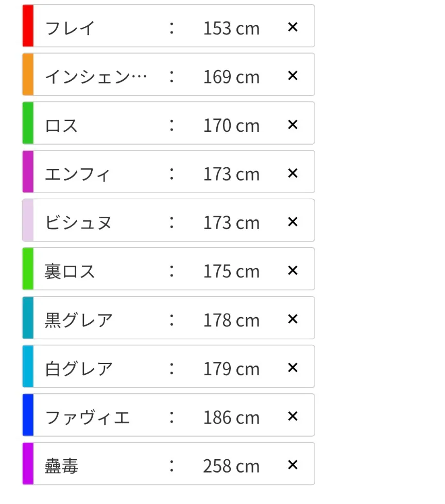This screenshot has width=445, height=504.
Task: Click the red color swatch for フレイ
Action: [x=28, y=26]
